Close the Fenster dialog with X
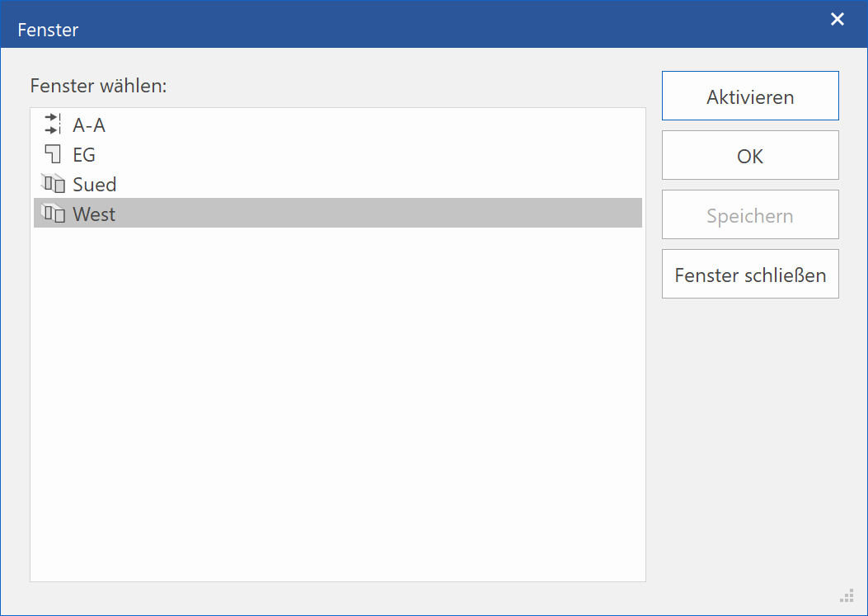868x616 pixels. (838, 20)
